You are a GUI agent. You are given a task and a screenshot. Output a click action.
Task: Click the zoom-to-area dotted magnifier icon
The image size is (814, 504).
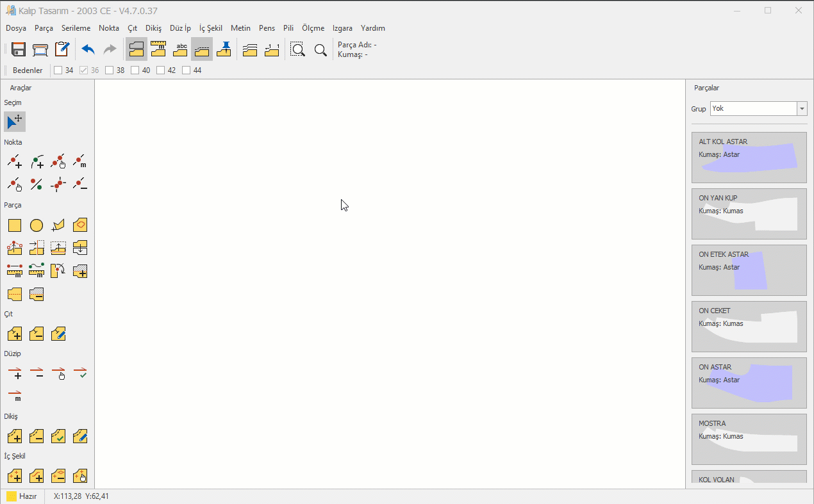pyautogui.click(x=297, y=50)
